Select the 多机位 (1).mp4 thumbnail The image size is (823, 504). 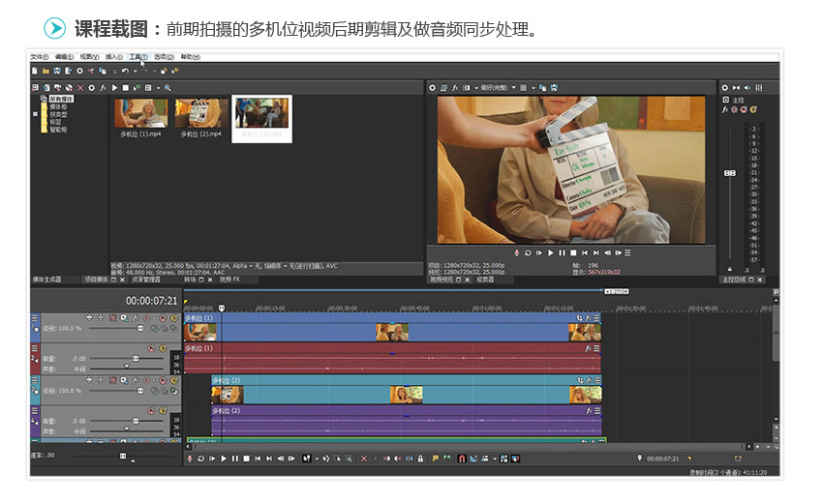coord(140,113)
